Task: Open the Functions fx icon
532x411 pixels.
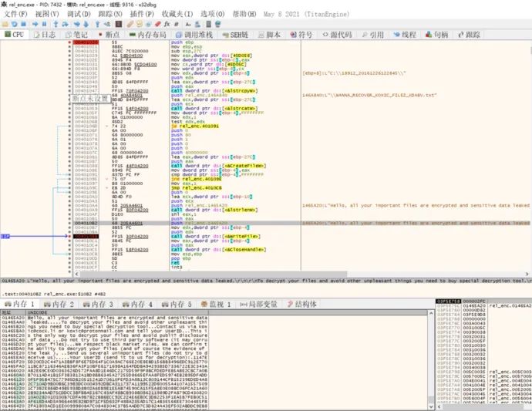Action: point(167,24)
